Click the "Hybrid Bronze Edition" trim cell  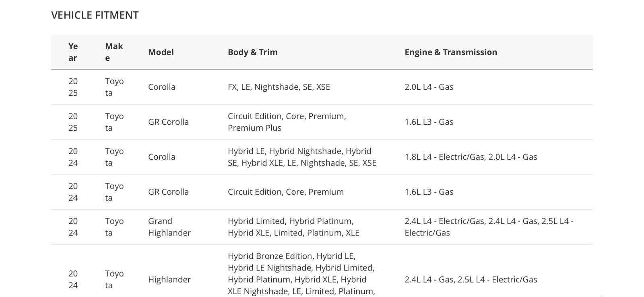301,274
